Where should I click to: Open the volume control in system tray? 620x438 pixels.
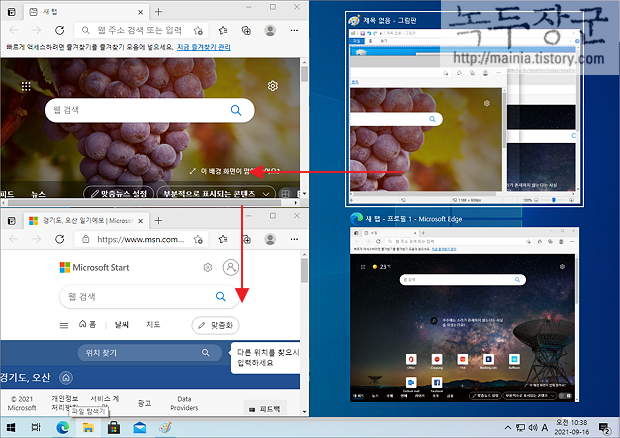click(x=533, y=427)
